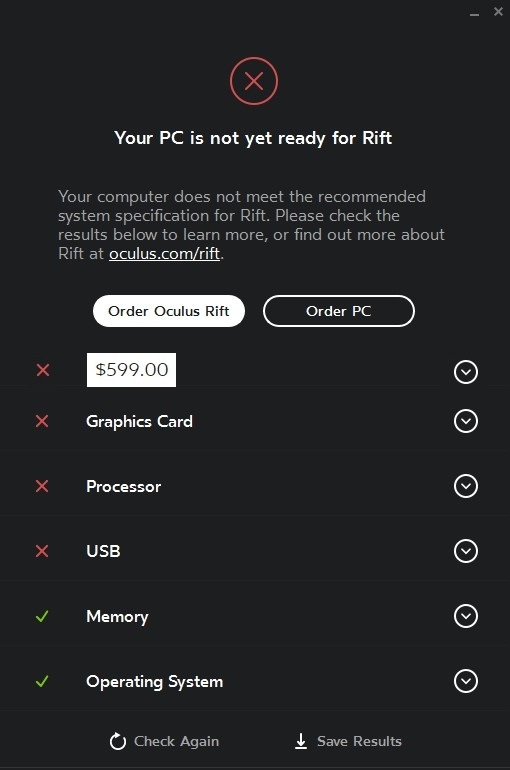Select the Order PC button

click(x=339, y=311)
